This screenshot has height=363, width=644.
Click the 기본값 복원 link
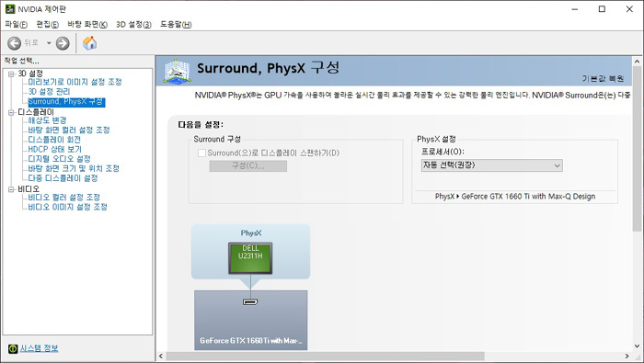click(603, 78)
